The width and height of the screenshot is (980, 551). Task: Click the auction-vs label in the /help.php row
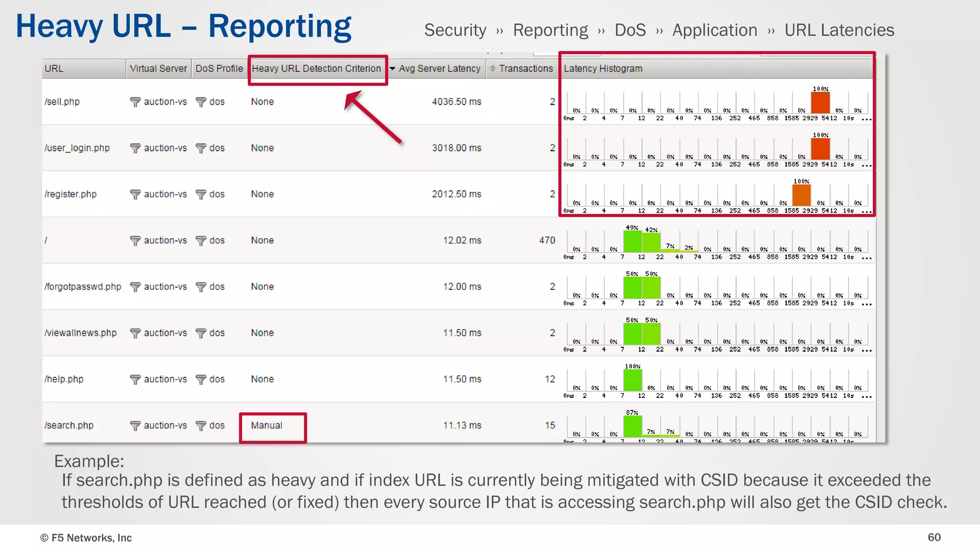(165, 379)
